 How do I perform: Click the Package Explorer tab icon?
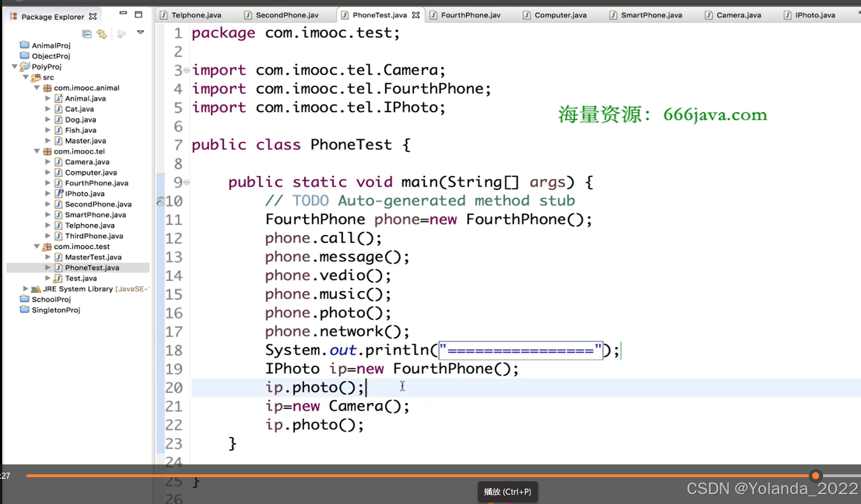click(x=14, y=16)
